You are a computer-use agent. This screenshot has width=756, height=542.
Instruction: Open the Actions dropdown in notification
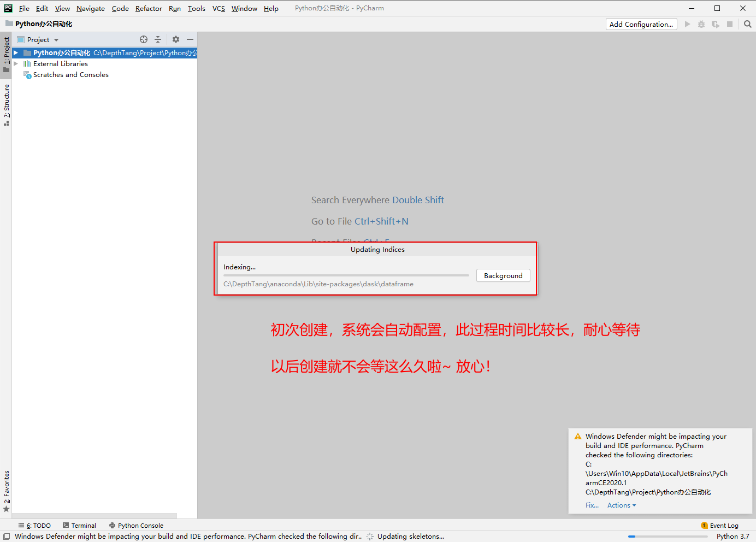pyautogui.click(x=622, y=505)
